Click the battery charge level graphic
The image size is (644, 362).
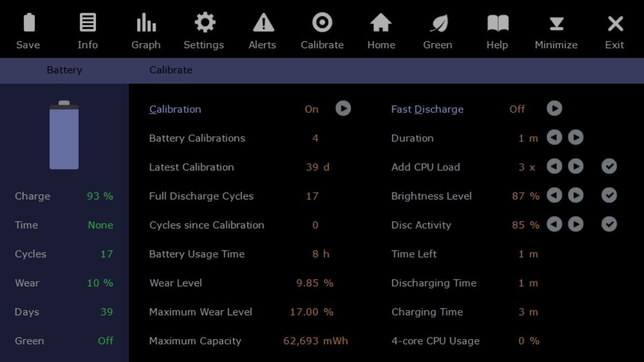point(64,136)
